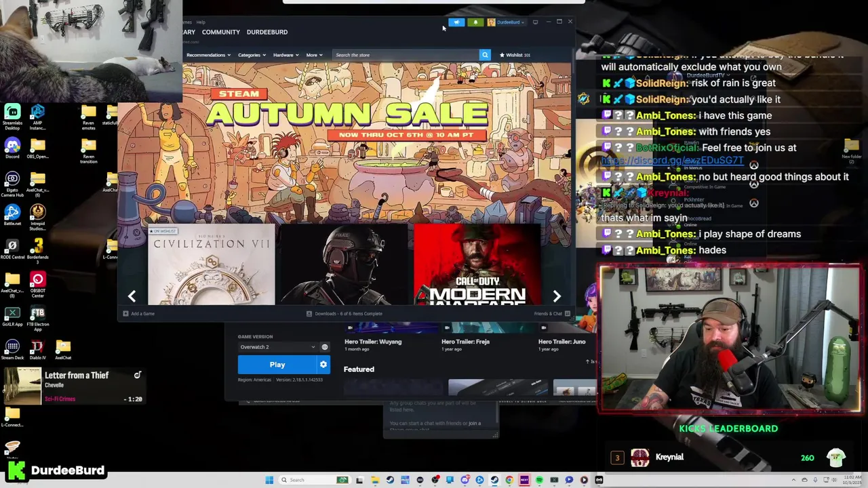Launch Battle.net desktop shortcut
This screenshot has width=868, height=488.
(12, 216)
